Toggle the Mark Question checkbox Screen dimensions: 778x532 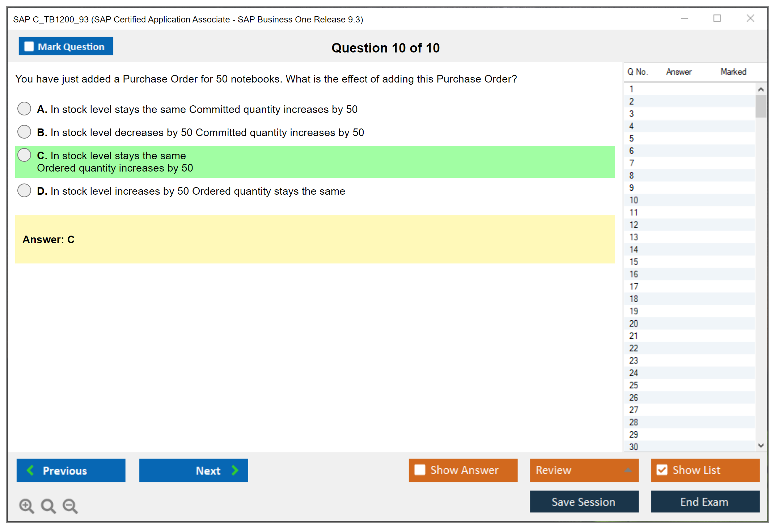29,47
